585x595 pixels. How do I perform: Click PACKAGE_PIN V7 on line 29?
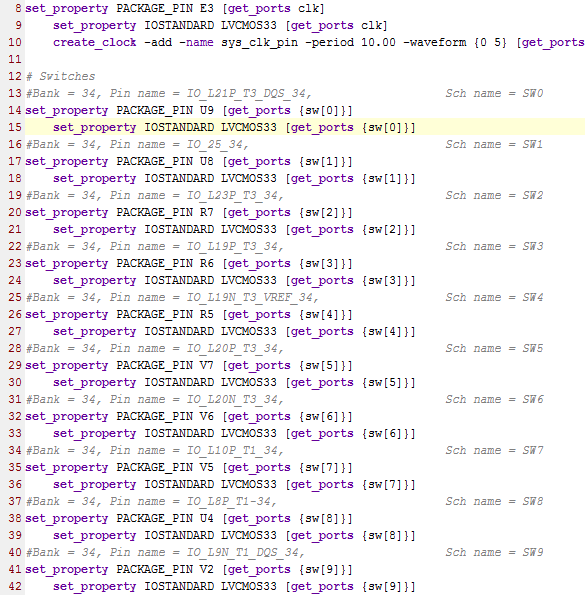[x=165, y=365]
